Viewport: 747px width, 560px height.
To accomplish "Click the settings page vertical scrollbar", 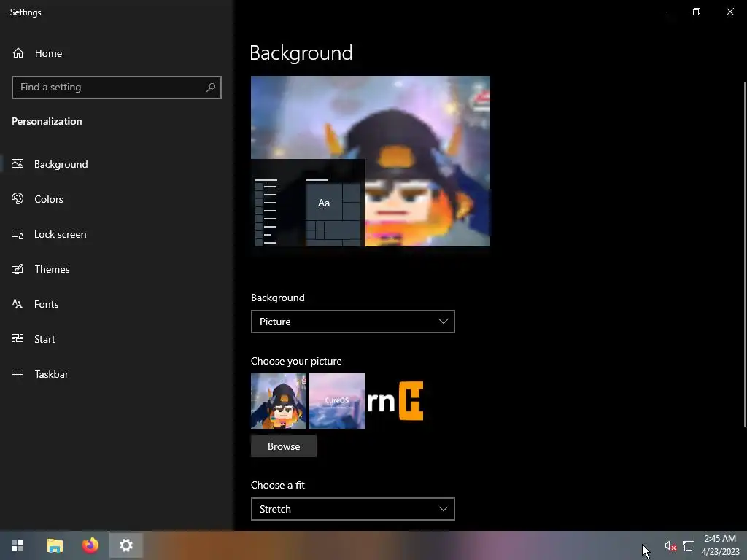I will click(x=745, y=254).
